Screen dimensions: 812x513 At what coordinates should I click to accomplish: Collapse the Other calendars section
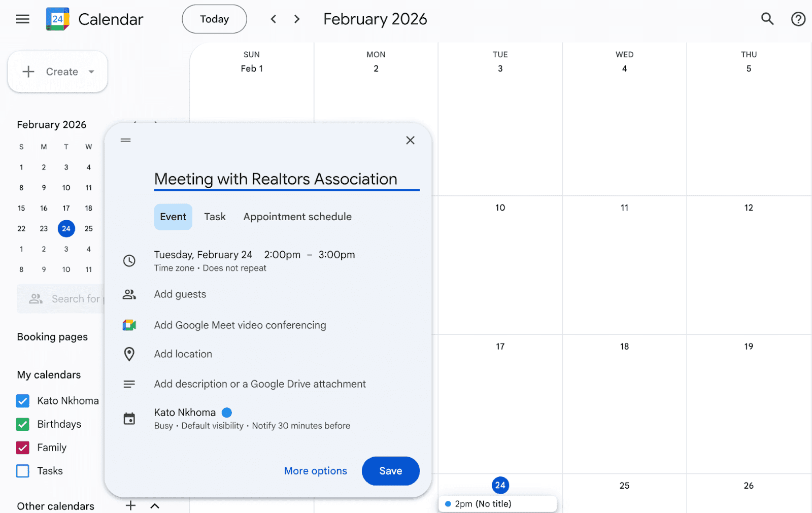click(155, 505)
